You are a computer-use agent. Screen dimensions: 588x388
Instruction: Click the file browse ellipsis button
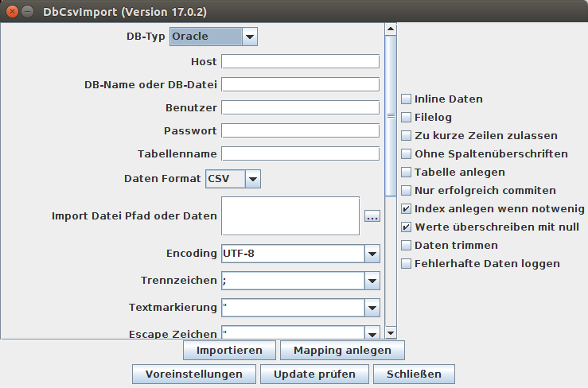click(372, 216)
